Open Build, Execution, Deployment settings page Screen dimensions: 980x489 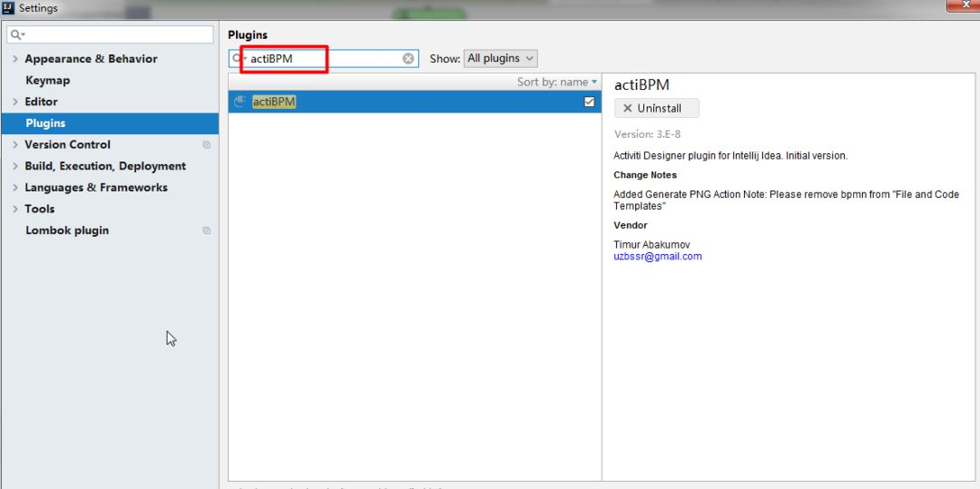[105, 166]
